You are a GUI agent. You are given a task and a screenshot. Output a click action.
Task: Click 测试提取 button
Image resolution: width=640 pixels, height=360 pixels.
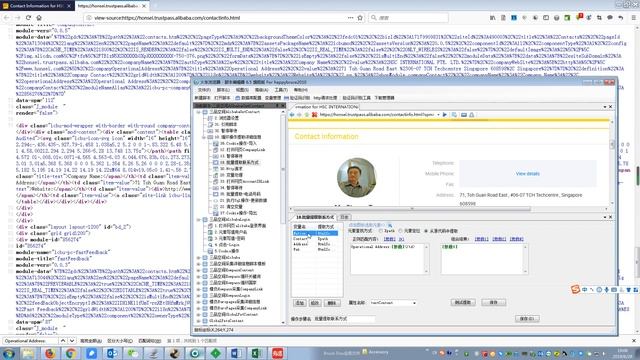(463, 302)
